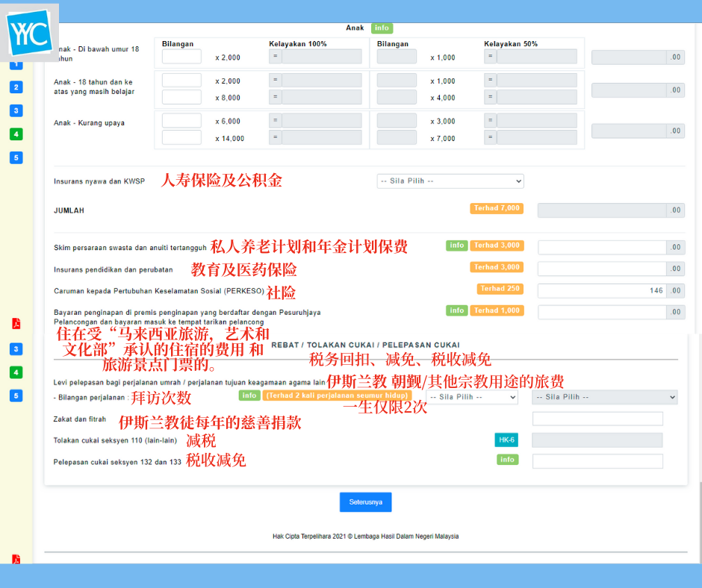
Task: Click Bilangan field for Kurang upaya x 6,000
Action: 181,121
